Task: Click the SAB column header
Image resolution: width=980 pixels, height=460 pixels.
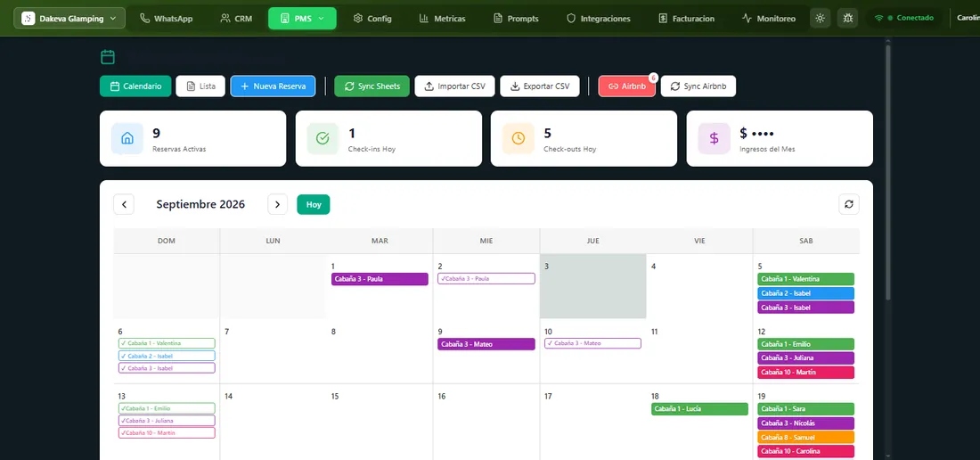Action: point(805,241)
